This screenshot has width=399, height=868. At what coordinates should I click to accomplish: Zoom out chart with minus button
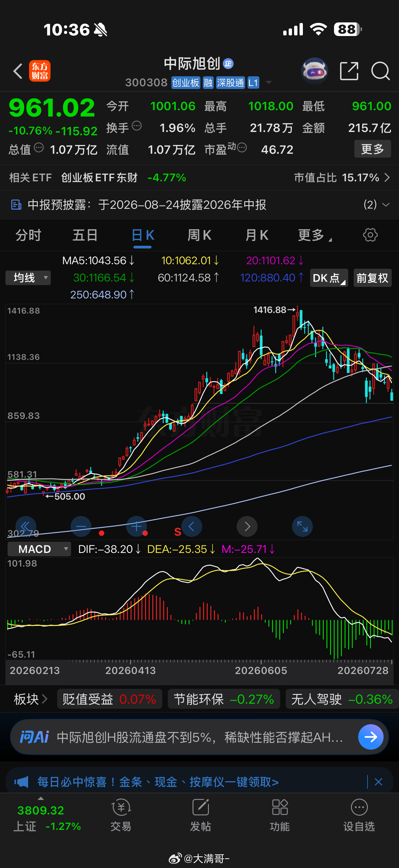[x=81, y=526]
